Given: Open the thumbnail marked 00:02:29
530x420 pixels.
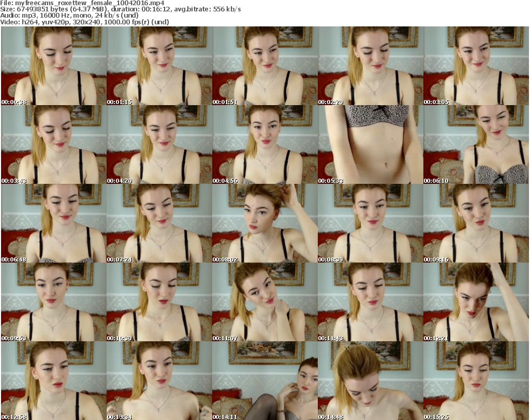Looking at the screenshot, I should (x=370, y=66).
